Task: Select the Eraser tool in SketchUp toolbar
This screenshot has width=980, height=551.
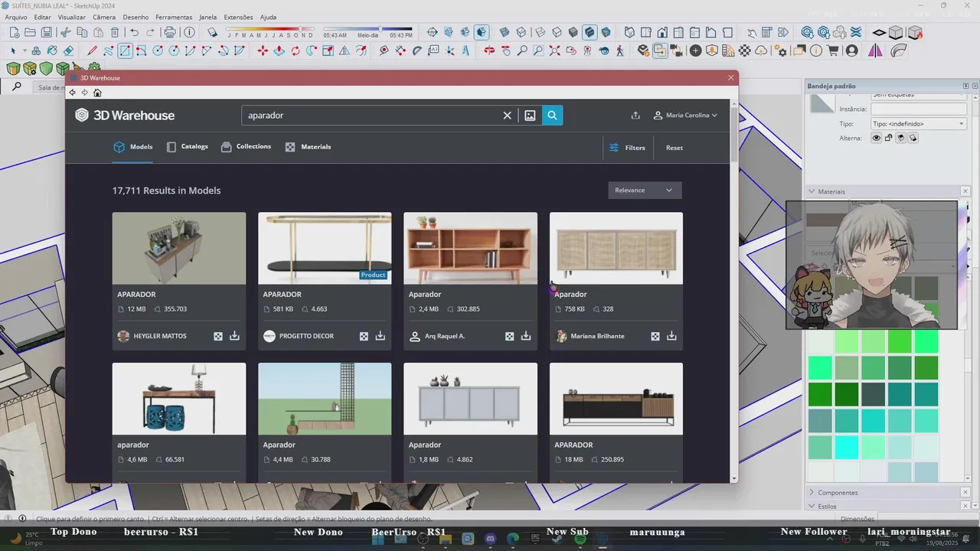Action: 68,51
